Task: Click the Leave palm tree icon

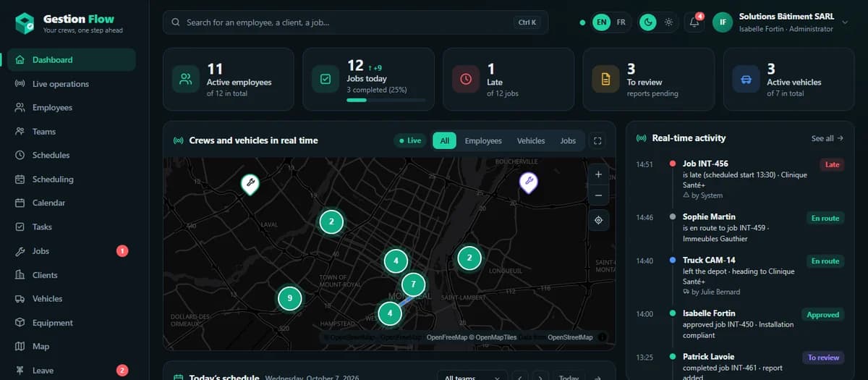Action: coord(20,371)
